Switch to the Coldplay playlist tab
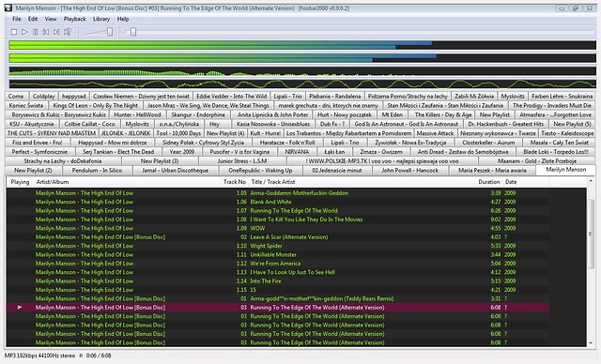The height and width of the screenshot is (364, 601). coord(44,97)
